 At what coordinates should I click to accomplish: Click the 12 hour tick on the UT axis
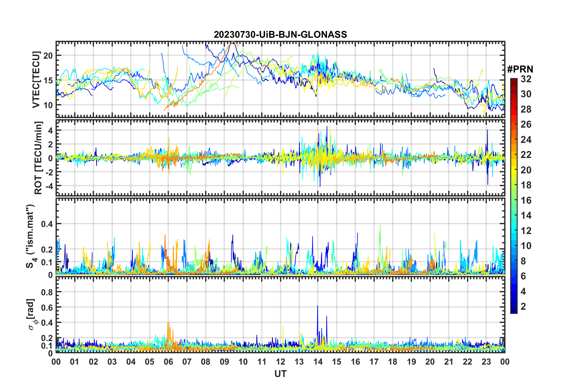pos(280,362)
